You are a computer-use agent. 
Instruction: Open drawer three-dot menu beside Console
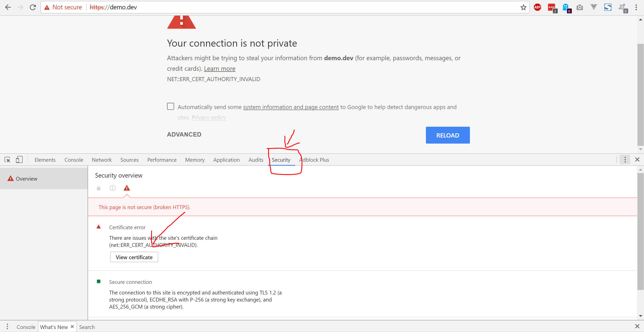(7, 327)
